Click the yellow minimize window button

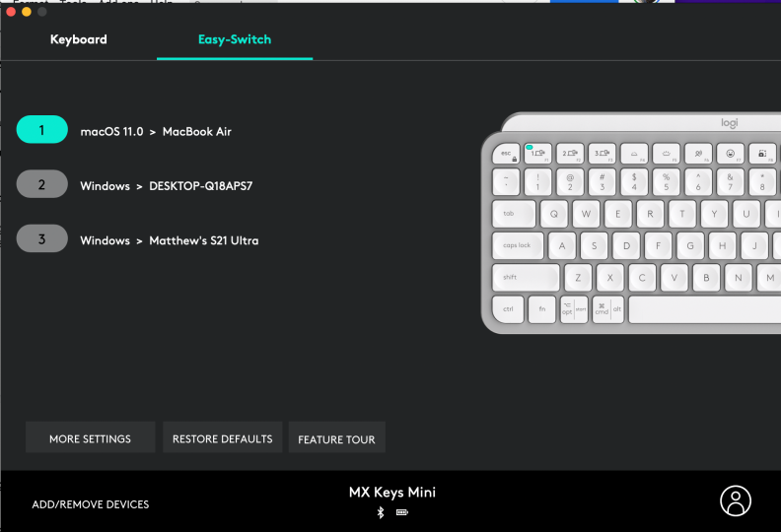[x=27, y=11]
